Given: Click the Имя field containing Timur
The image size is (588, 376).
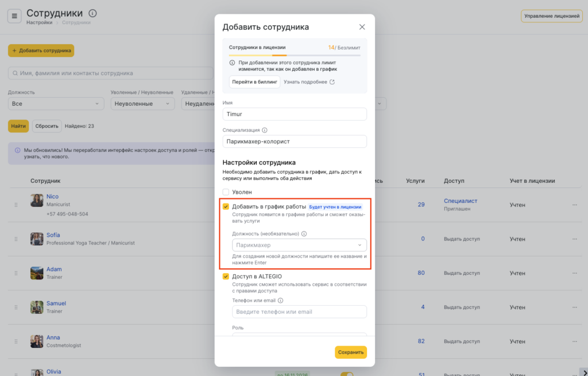Looking at the screenshot, I should (x=294, y=114).
